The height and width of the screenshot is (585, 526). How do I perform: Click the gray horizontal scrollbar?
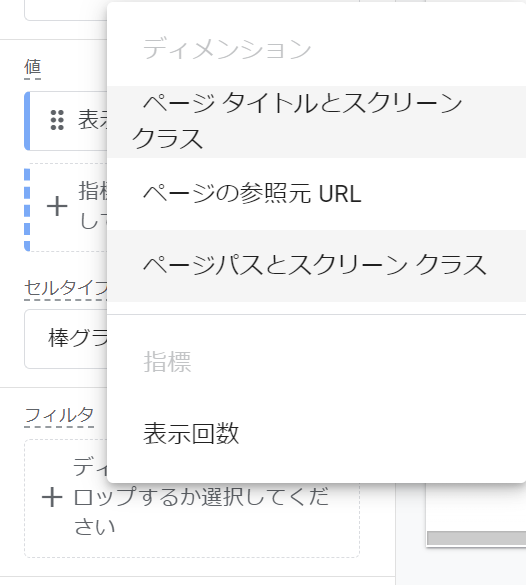477,538
